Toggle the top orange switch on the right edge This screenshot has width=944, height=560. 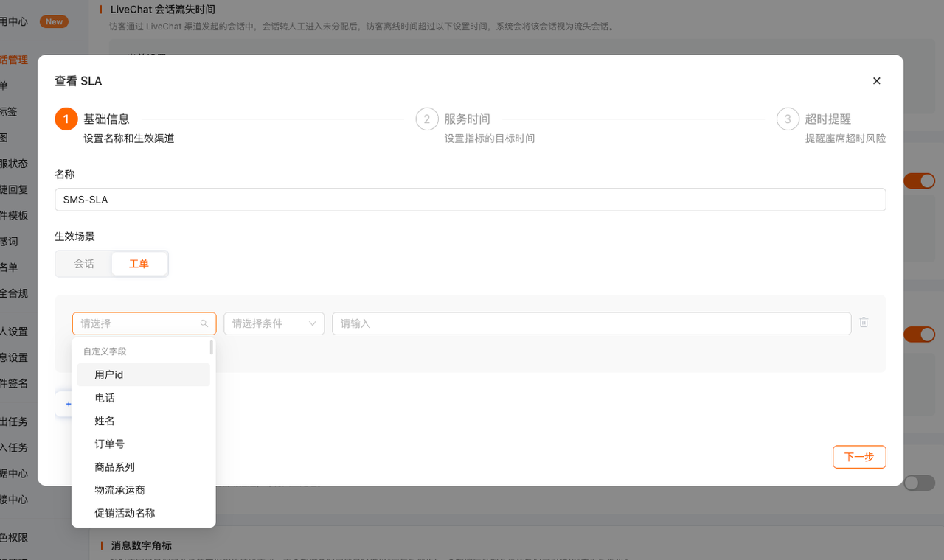coord(919,181)
